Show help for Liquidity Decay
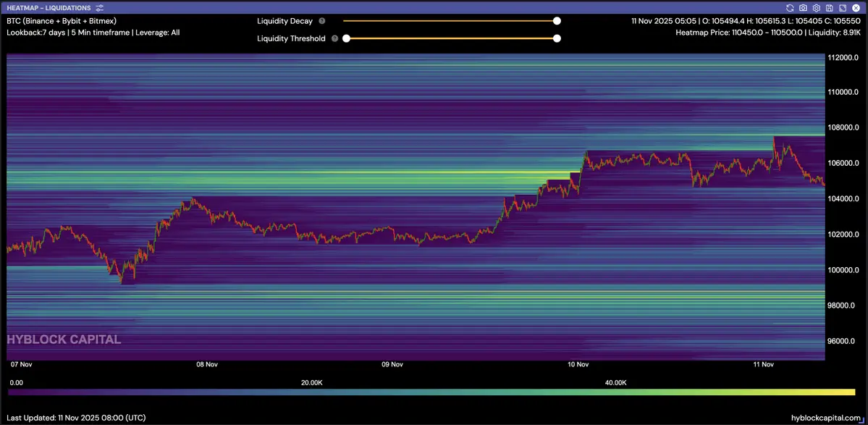The height and width of the screenshot is (425, 868). 322,21
